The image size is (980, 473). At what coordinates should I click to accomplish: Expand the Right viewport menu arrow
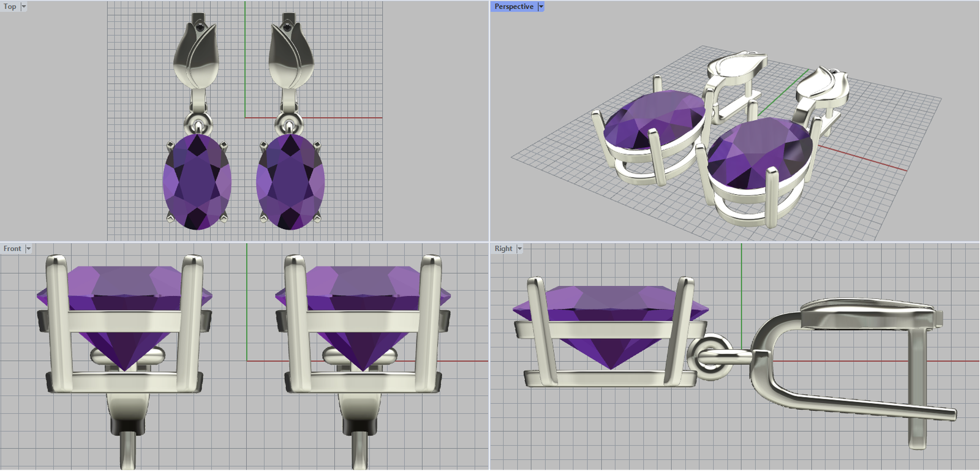coord(519,249)
